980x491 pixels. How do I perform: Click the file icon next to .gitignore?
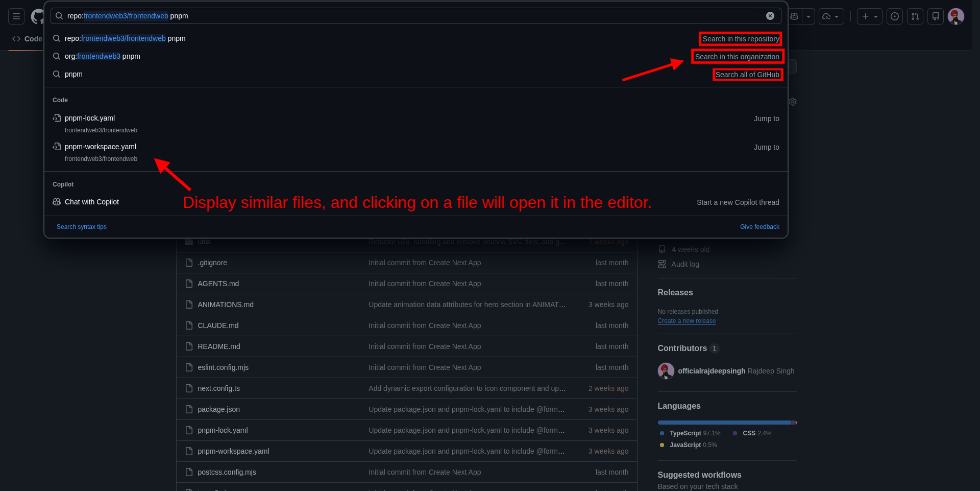pyautogui.click(x=189, y=263)
